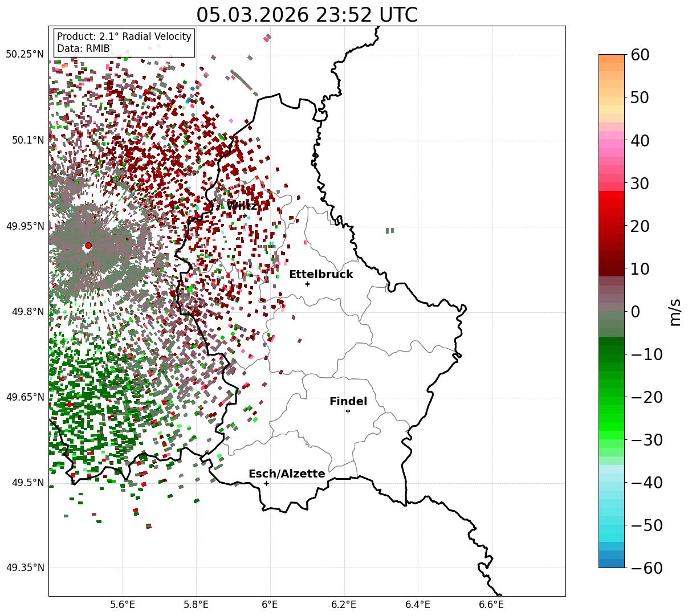Image resolution: width=688 pixels, height=616 pixels.
Task: Click the 30 colorbar tick label
Action: 640,183
